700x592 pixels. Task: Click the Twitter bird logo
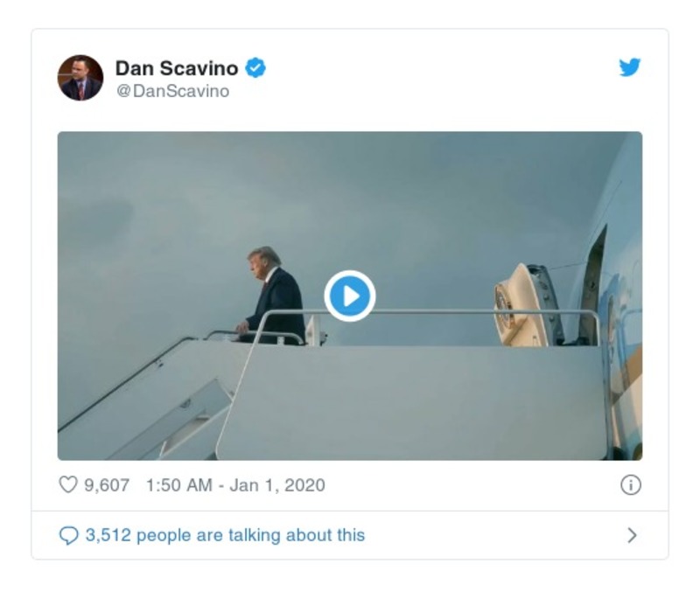coord(628,68)
